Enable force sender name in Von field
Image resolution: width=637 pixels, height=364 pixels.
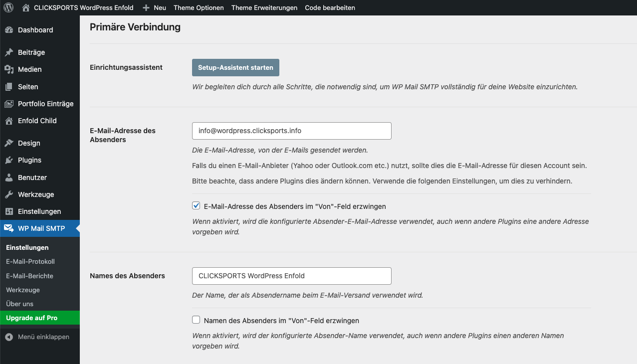click(196, 320)
